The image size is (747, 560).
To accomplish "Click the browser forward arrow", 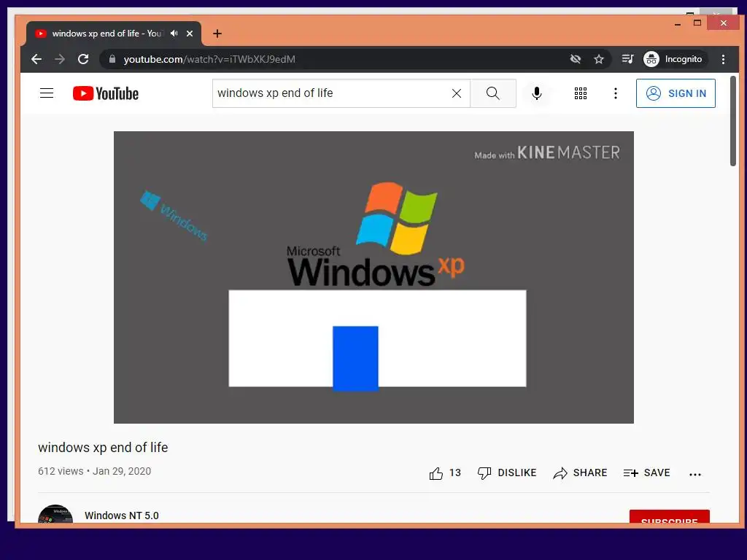I will 60,59.
